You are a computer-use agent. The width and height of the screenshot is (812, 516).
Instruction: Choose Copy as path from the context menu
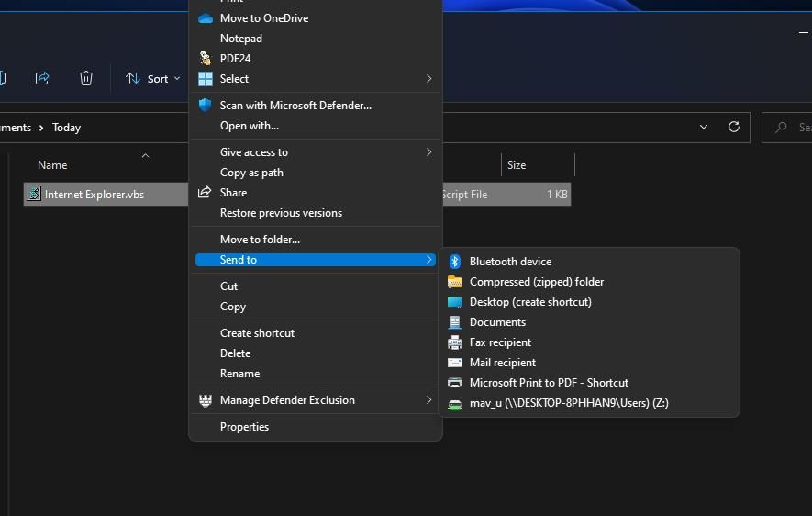(251, 173)
